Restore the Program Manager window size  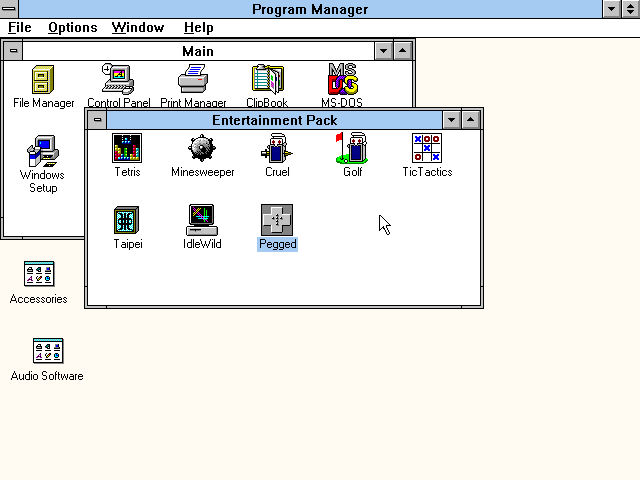tap(631, 9)
